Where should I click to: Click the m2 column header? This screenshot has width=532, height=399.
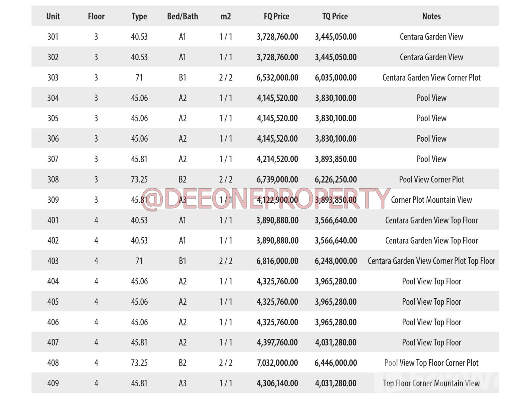pyautogui.click(x=225, y=16)
